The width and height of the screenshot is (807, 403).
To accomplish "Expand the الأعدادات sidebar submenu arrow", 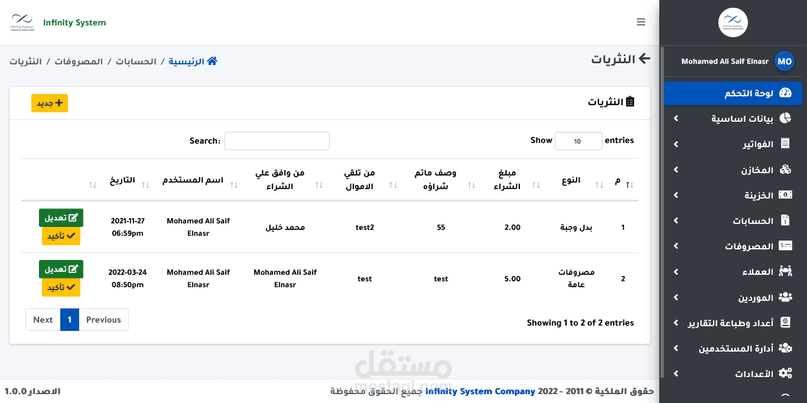I will [x=676, y=373].
